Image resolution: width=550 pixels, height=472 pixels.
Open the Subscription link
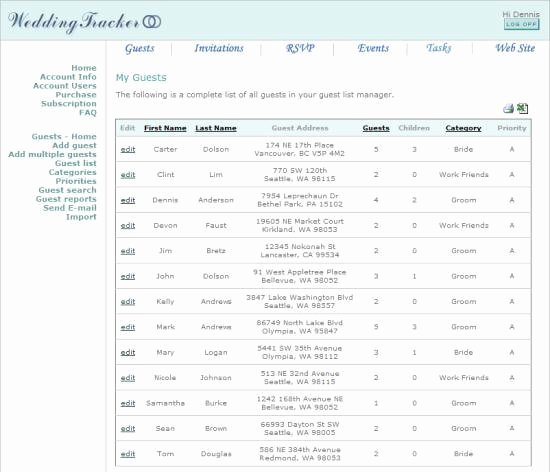point(68,103)
